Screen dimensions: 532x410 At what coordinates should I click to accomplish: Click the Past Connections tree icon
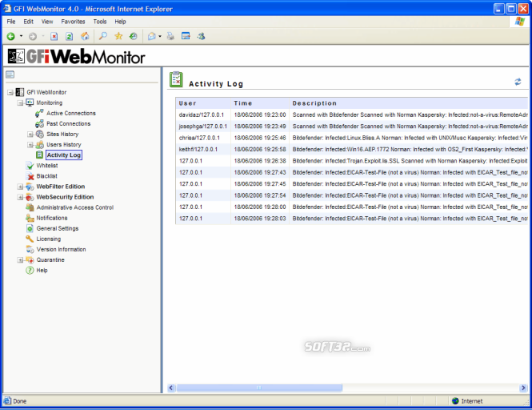[39, 123]
